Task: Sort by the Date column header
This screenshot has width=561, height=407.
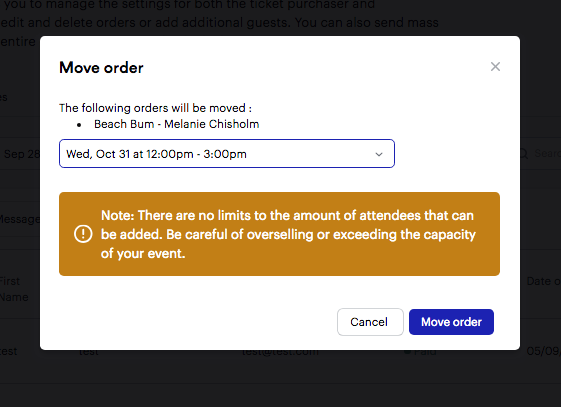Action: coord(543,281)
